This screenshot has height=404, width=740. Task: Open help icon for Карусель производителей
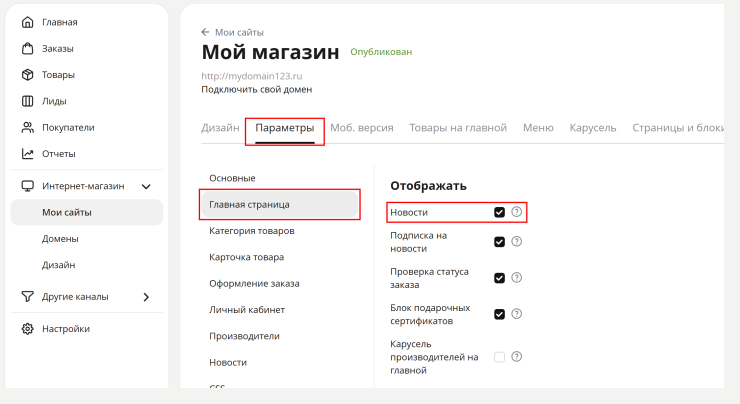coord(517,357)
